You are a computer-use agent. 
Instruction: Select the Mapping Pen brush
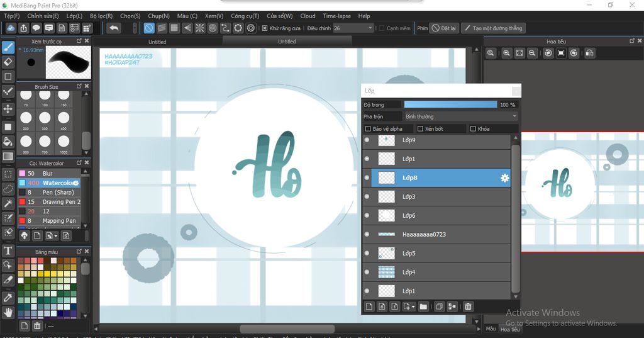coord(49,220)
